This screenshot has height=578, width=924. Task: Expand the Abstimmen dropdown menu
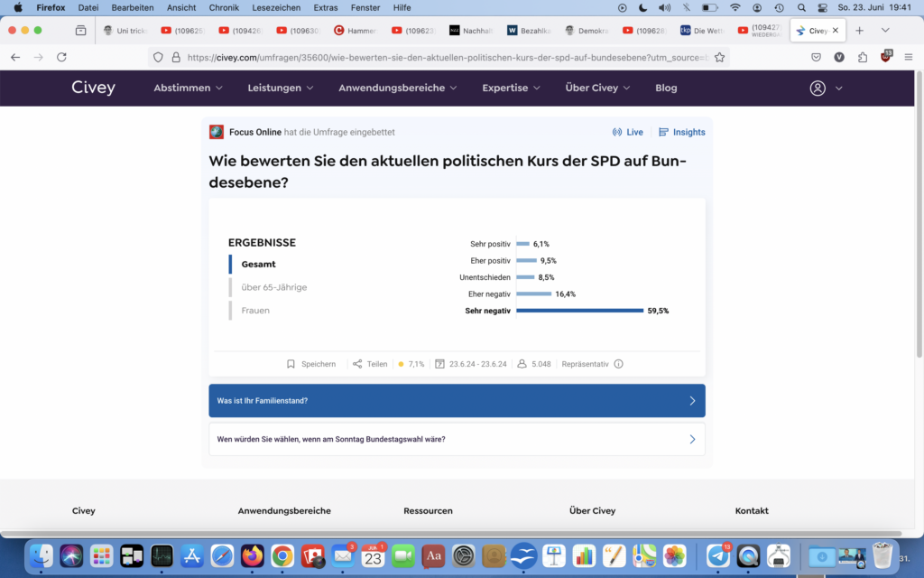[x=188, y=89]
